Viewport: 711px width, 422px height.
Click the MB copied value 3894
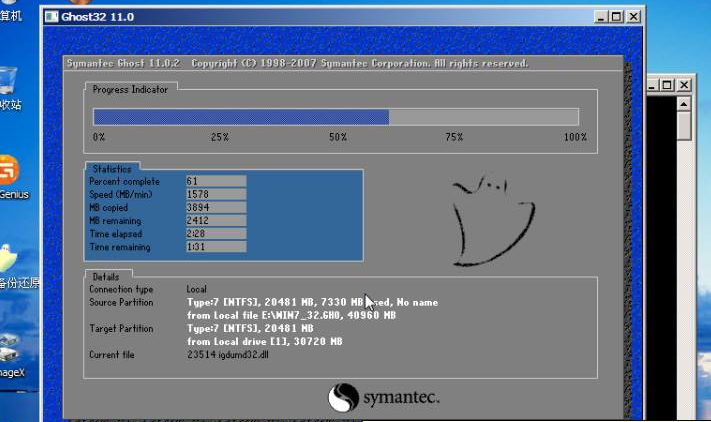click(216, 208)
